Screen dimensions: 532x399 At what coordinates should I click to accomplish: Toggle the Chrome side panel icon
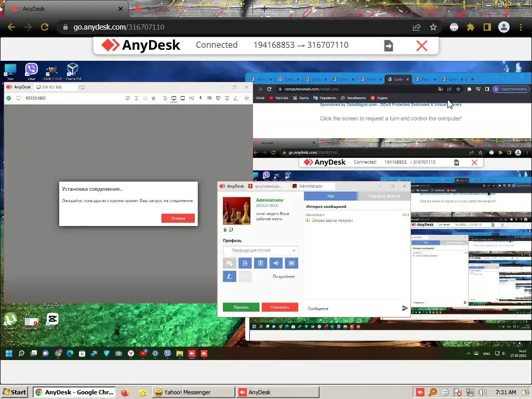[487, 27]
